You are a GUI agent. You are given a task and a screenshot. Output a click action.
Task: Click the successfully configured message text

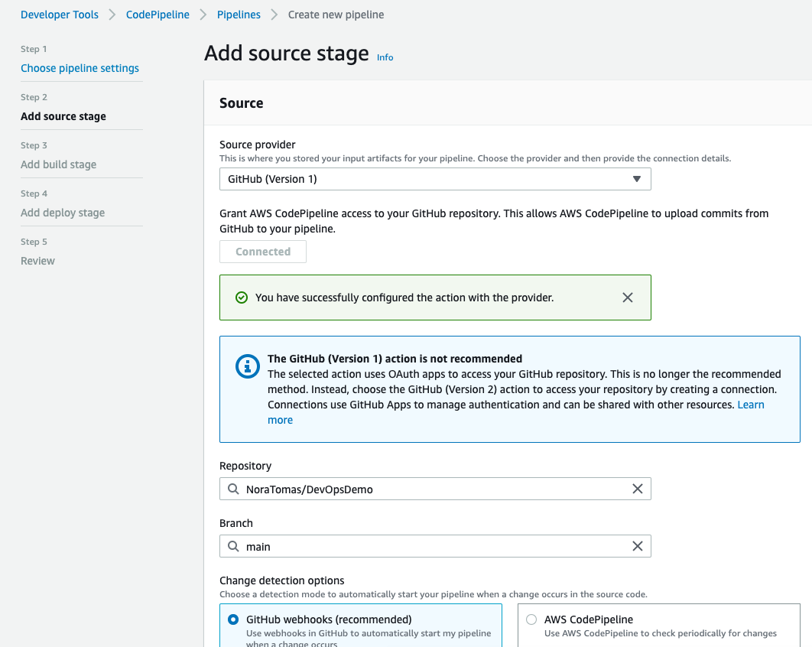tap(404, 297)
